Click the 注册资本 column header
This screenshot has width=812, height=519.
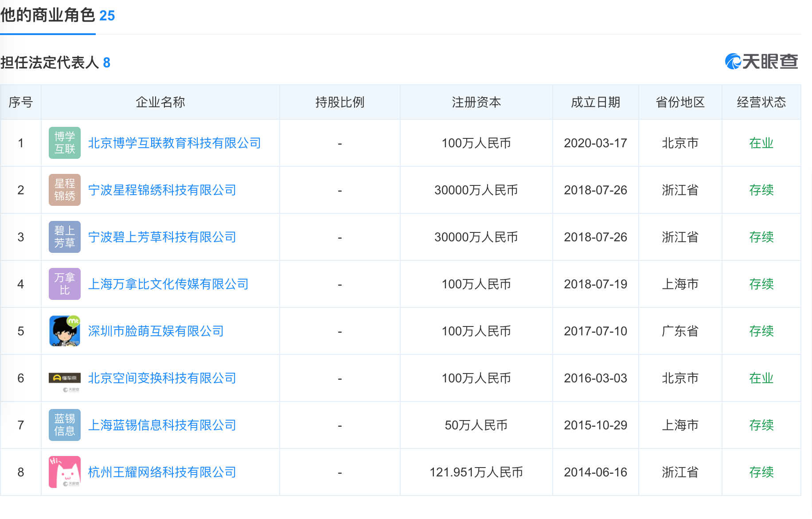(x=476, y=102)
